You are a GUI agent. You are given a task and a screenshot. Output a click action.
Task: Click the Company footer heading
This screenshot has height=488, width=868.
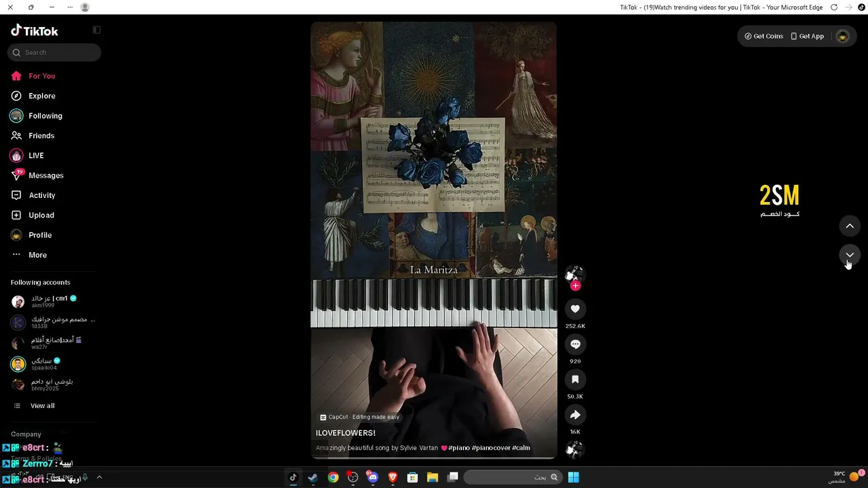click(26, 434)
